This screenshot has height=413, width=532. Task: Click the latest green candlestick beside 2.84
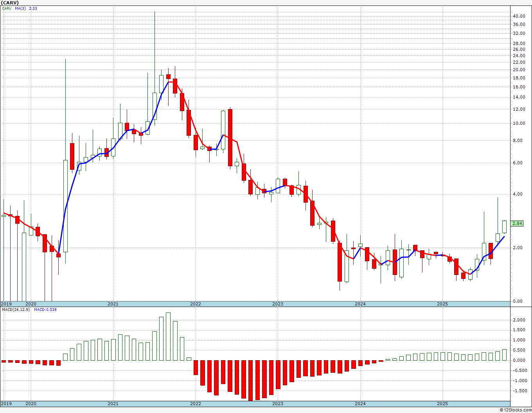pyautogui.click(x=505, y=227)
